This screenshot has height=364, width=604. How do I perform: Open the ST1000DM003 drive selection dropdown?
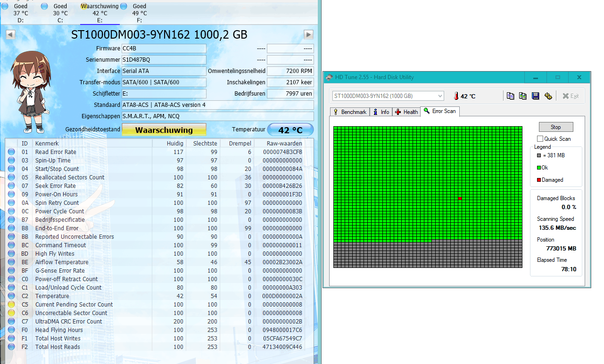point(388,96)
